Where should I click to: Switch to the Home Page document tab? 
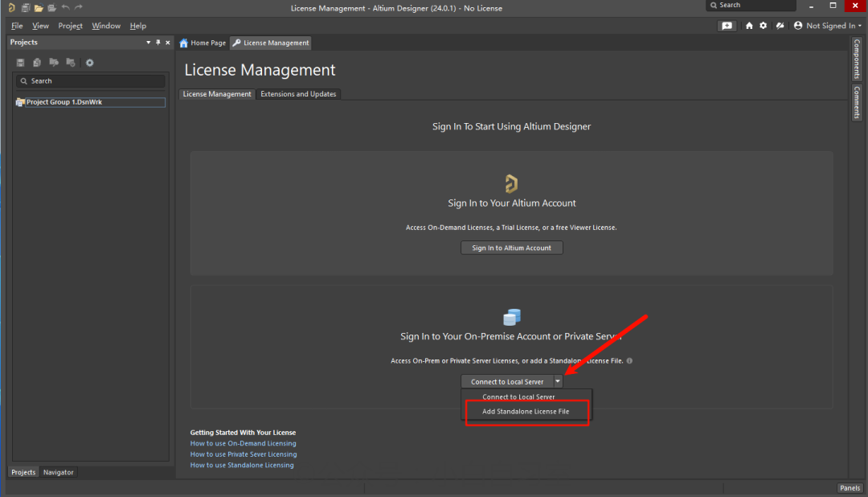[x=203, y=43]
